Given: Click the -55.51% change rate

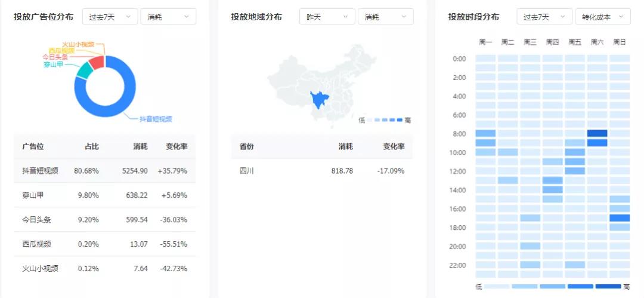Looking at the screenshot, I should 173,244.
